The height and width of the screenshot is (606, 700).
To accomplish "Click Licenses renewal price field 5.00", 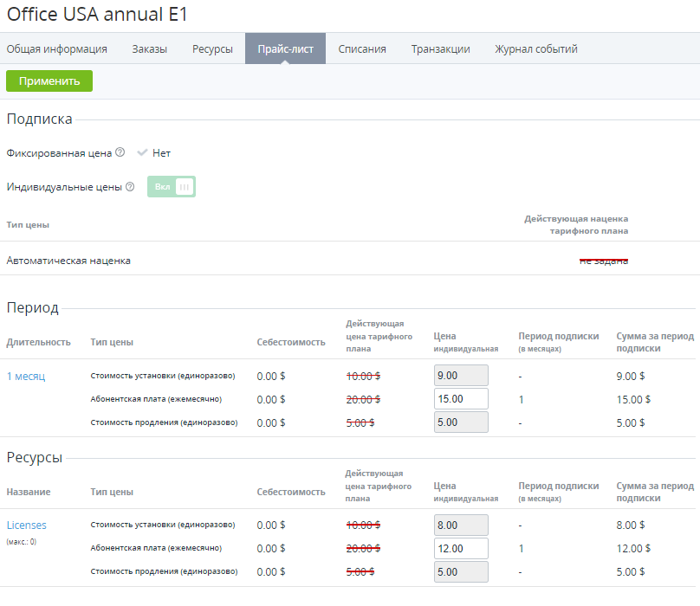I will point(461,571).
